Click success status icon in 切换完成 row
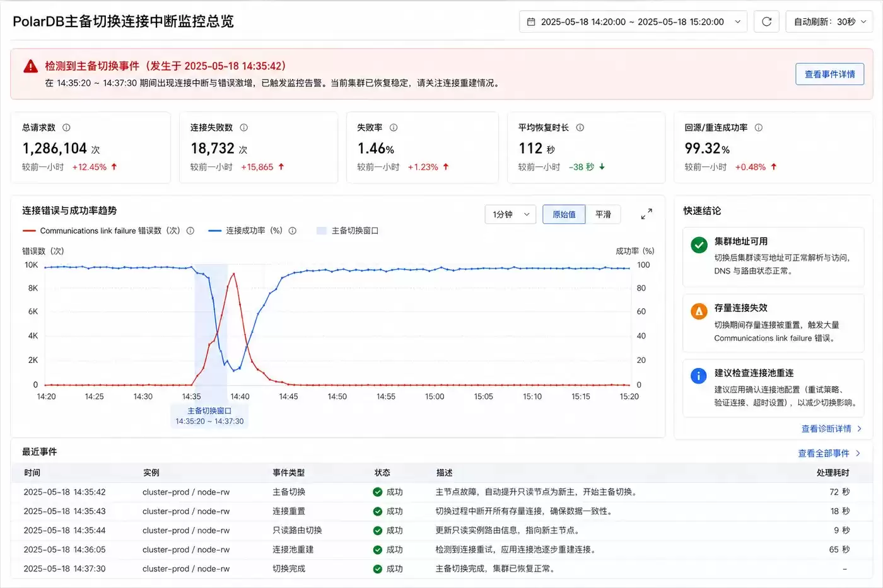Viewport: 883px width, 588px height. coord(377,568)
